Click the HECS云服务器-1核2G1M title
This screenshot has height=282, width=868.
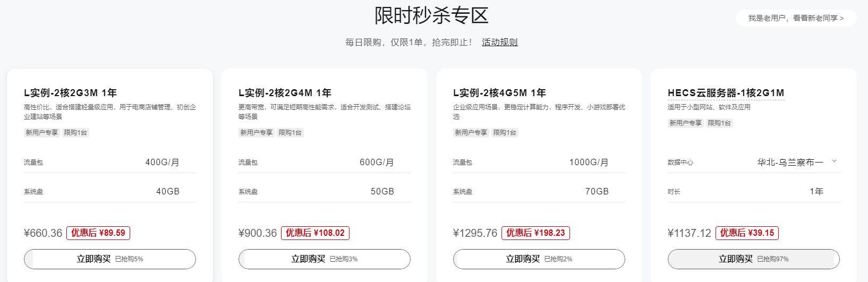(726, 93)
